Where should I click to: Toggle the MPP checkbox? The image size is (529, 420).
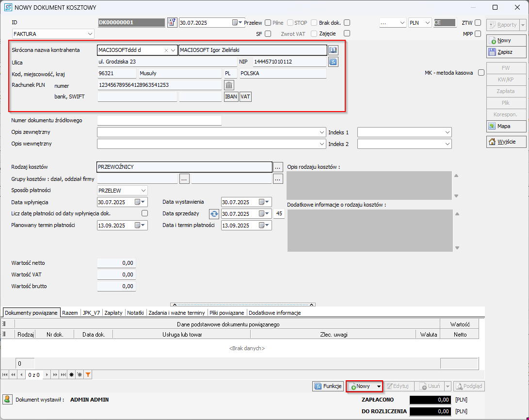point(478,34)
